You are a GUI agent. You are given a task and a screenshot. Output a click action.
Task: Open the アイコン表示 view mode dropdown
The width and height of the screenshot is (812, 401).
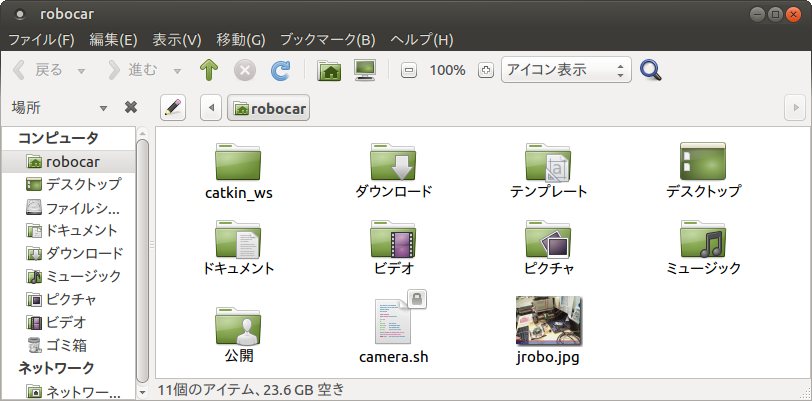566,70
